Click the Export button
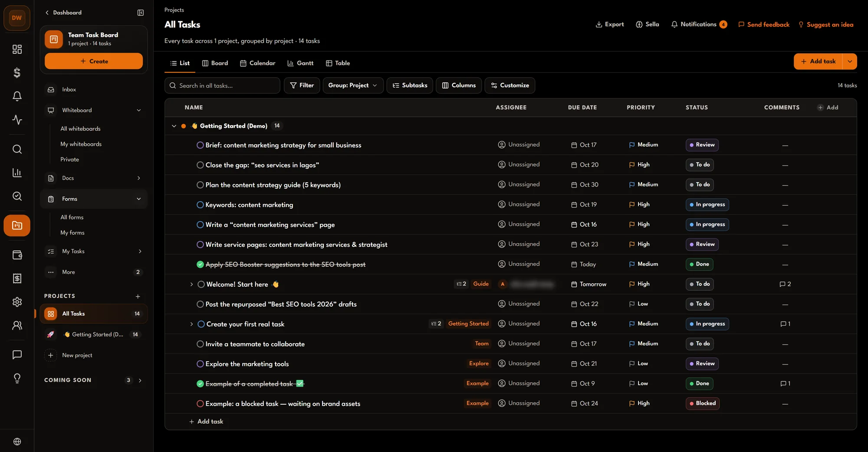The width and height of the screenshot is (868, 452). click(x=610, y=24)
